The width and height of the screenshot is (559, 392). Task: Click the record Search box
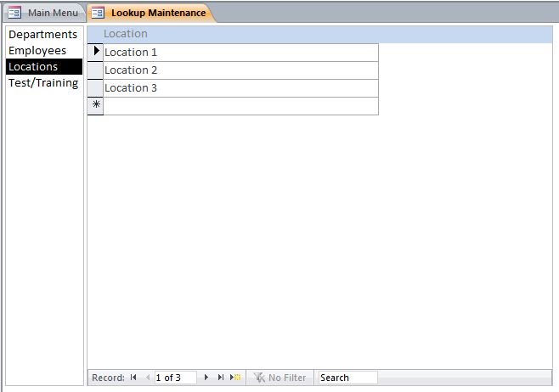pos(347,378)
